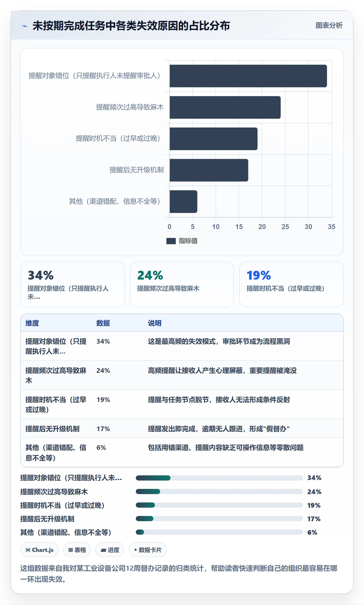Click the bar for 提醒对象错位
The image size is (364, 605).
pos(248,76)
